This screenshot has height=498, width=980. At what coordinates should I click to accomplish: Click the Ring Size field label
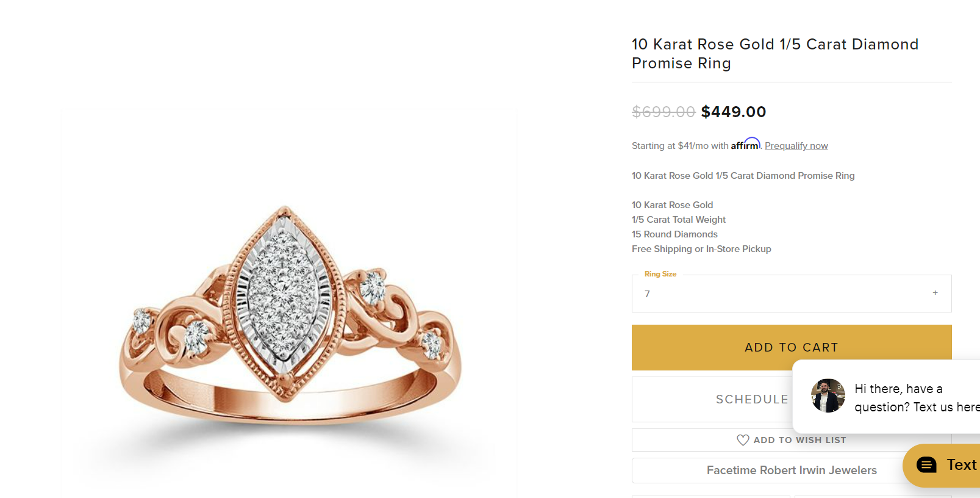click(660, 274)
